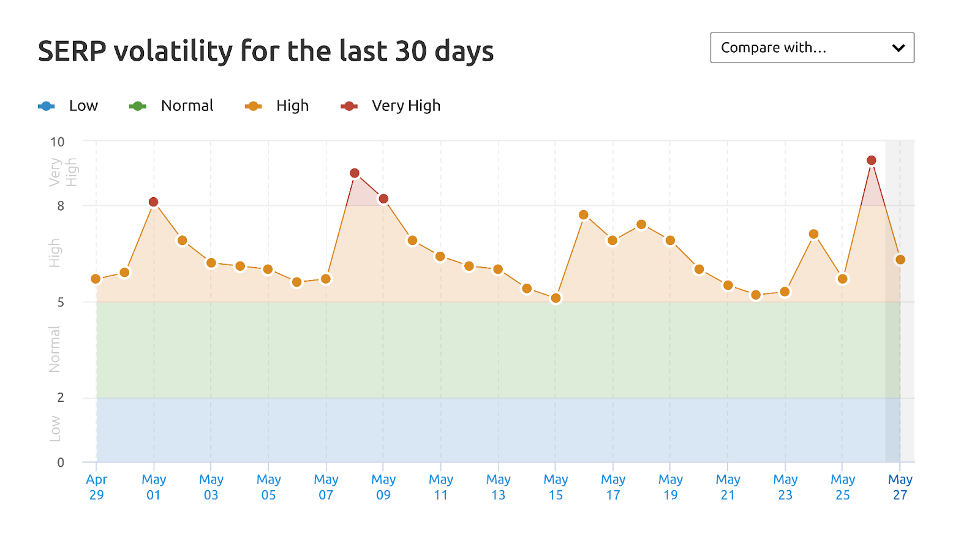The width and height of the screenshot is (980, 536).
Task: Click the Low legend marker icon
Action: coord(47,105)
